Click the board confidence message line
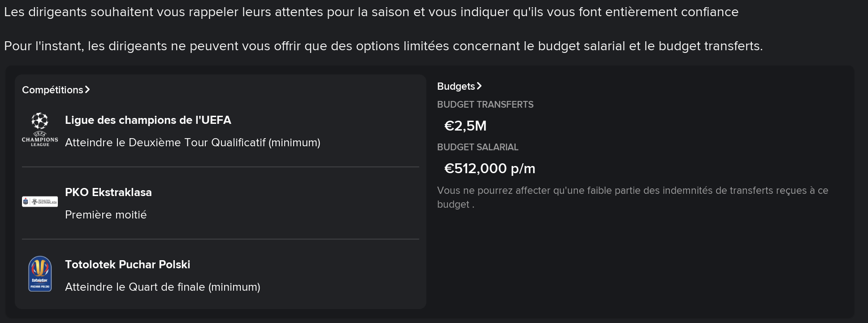The width and height of the screenshot is (868, 323). 371,12
